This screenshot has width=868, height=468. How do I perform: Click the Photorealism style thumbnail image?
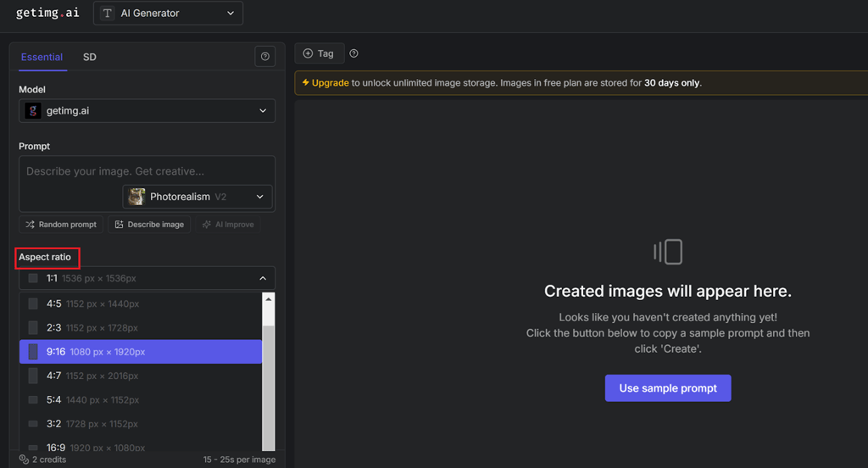136,197
